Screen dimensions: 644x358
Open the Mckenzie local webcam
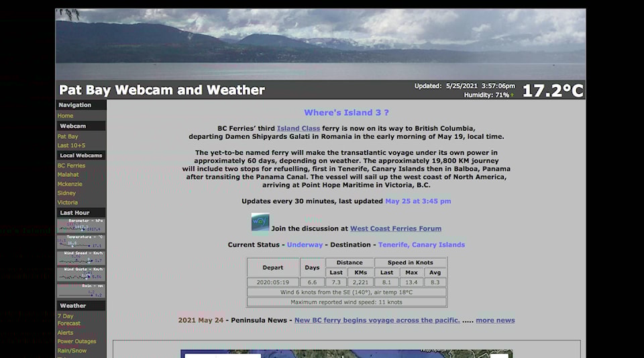70,184
